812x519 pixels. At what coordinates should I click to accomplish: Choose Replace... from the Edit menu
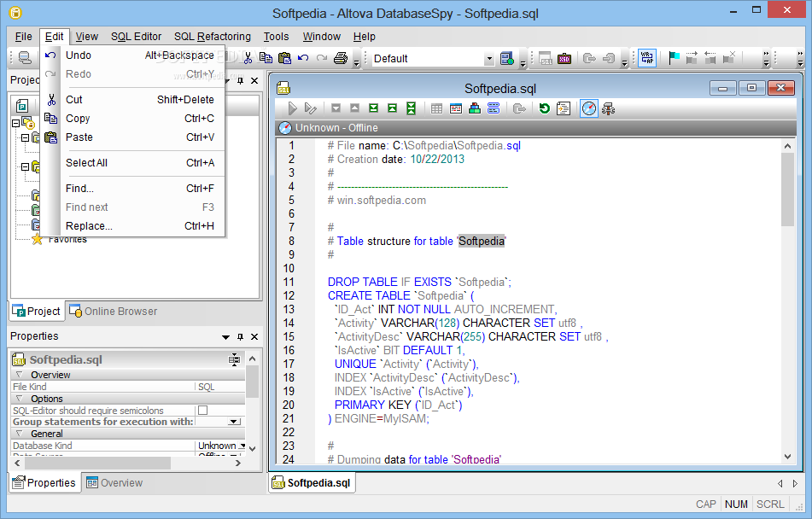click(x=133, y=226)
